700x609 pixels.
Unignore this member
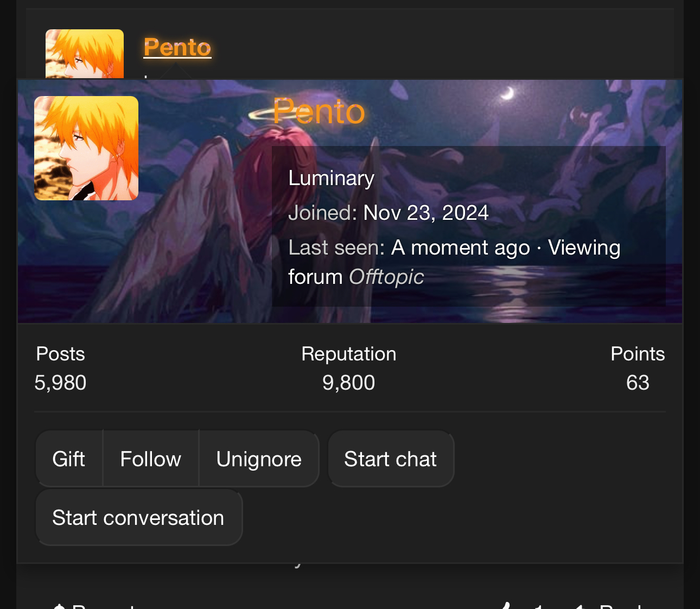258,459
